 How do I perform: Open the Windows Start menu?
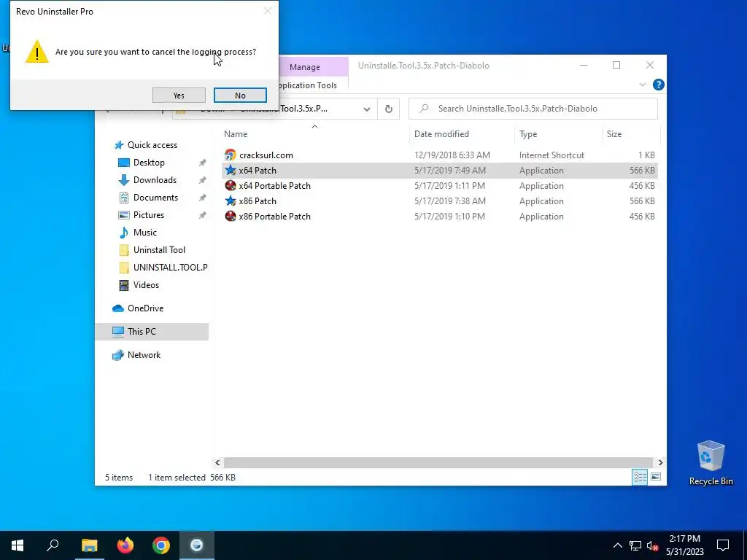click(x=18, y=545)
